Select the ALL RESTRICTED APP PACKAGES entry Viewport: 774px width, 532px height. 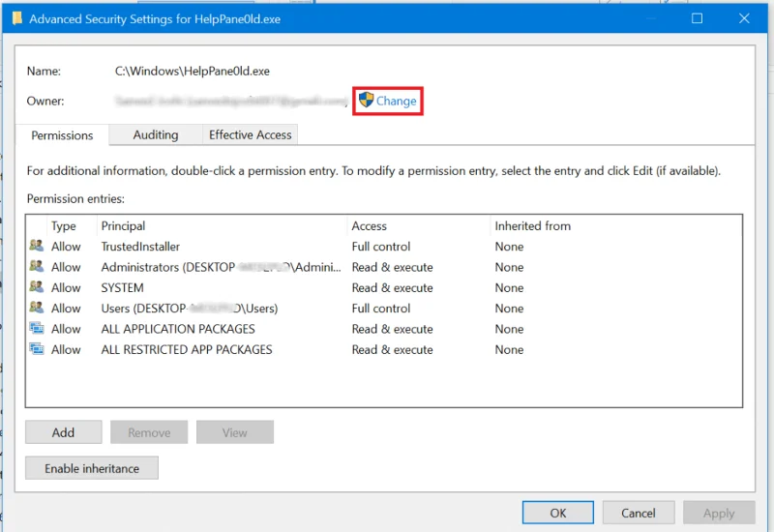[383, 349]
